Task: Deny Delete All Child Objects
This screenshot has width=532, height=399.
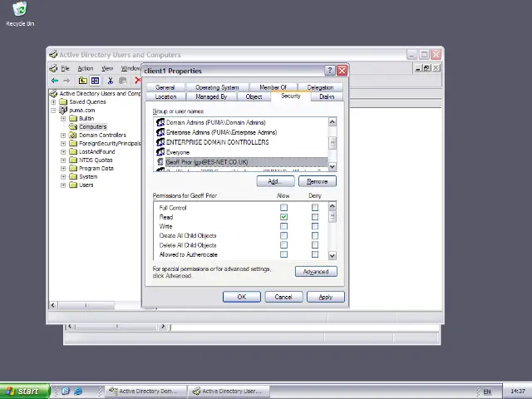Action: coord(315,245)
